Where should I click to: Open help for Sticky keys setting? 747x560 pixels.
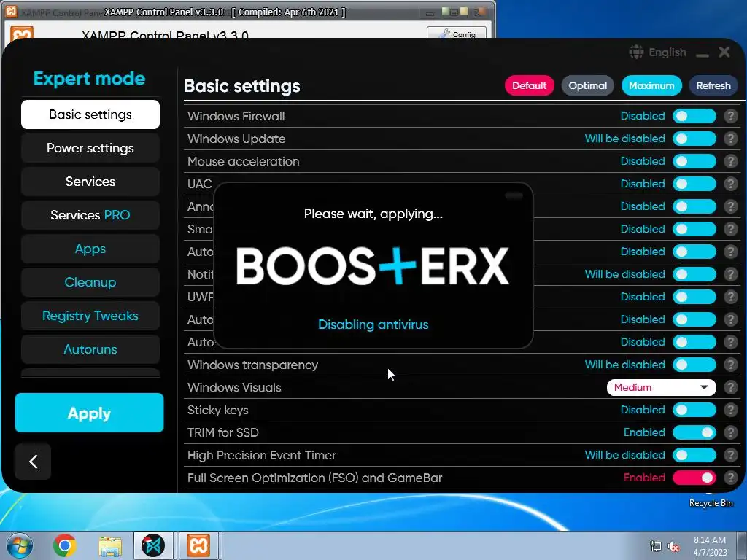click(730, 410)
